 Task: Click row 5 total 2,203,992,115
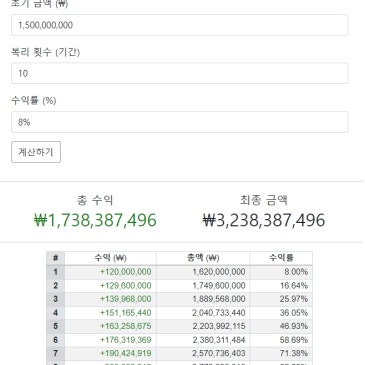[219, 326]
